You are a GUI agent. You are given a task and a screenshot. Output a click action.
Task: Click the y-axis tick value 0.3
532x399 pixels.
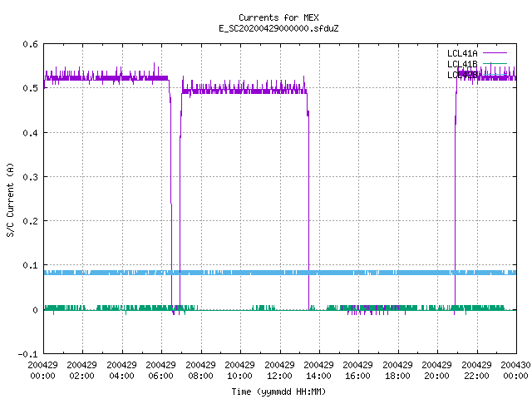[30, 177]
